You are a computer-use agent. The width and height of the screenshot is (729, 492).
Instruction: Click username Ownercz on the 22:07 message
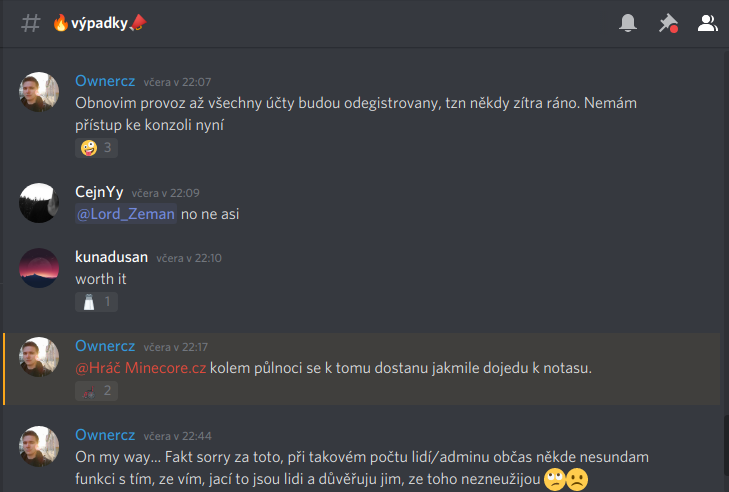[x=105, y=81]
